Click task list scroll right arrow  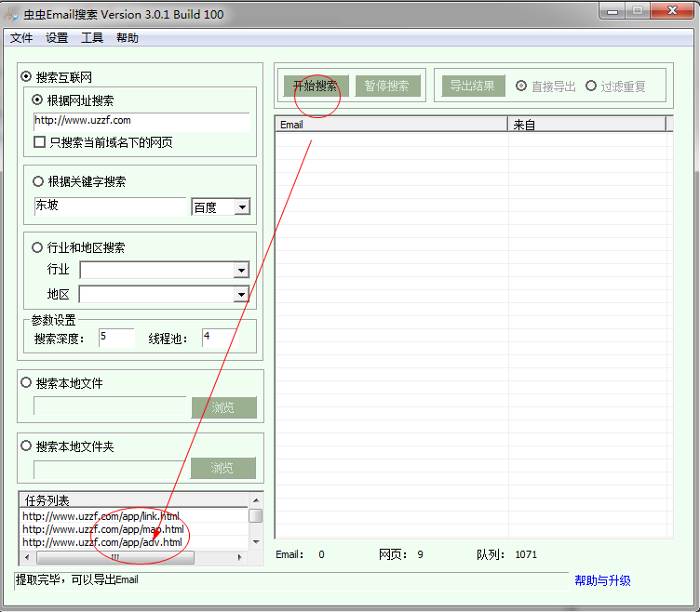coord(240,557)
